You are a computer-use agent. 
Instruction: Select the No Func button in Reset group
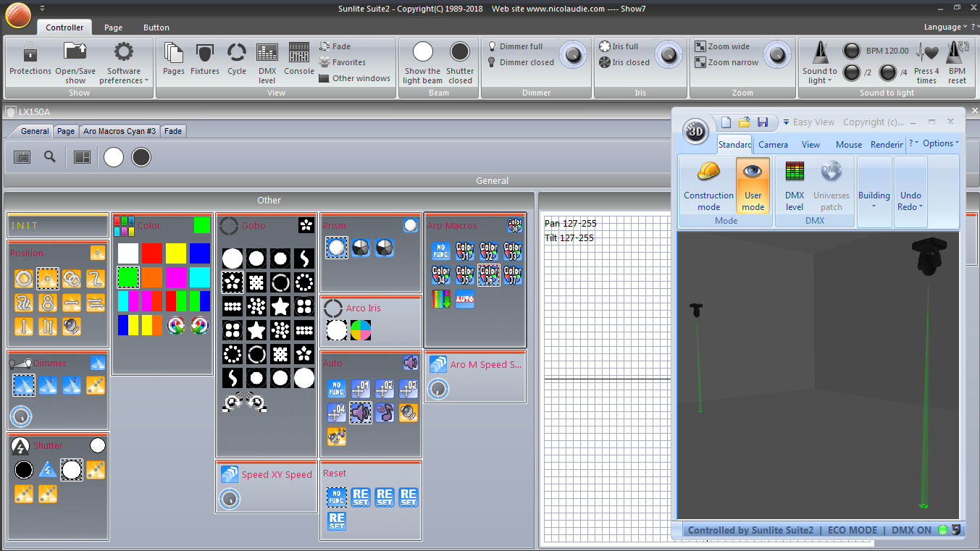coord(337,497)
